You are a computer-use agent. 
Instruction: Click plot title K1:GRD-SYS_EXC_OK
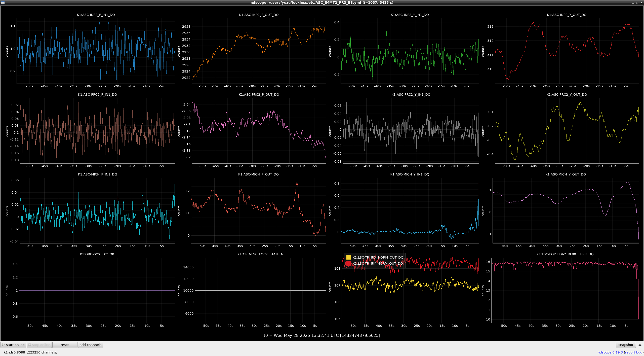97,254
